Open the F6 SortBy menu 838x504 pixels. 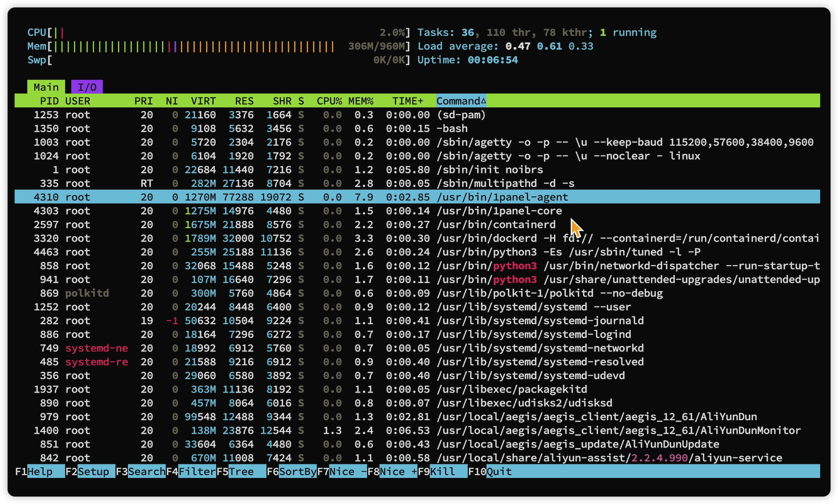click(x=297, y=471)
